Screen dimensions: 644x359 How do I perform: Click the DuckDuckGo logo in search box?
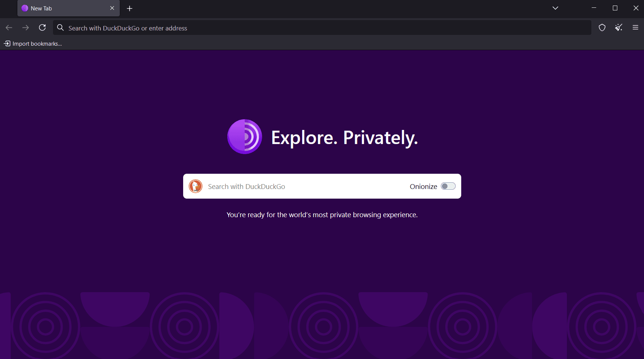(x=195, y=186)
